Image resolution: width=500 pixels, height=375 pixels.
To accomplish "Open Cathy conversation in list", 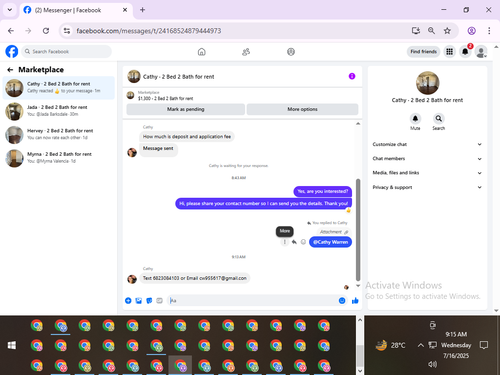I will 59,88.
